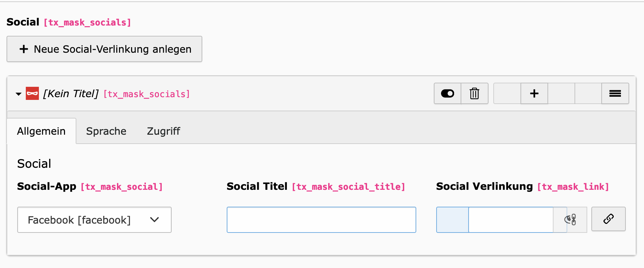Toggle visibility of the social record
The image size is (644, 268).
[448, 93]
